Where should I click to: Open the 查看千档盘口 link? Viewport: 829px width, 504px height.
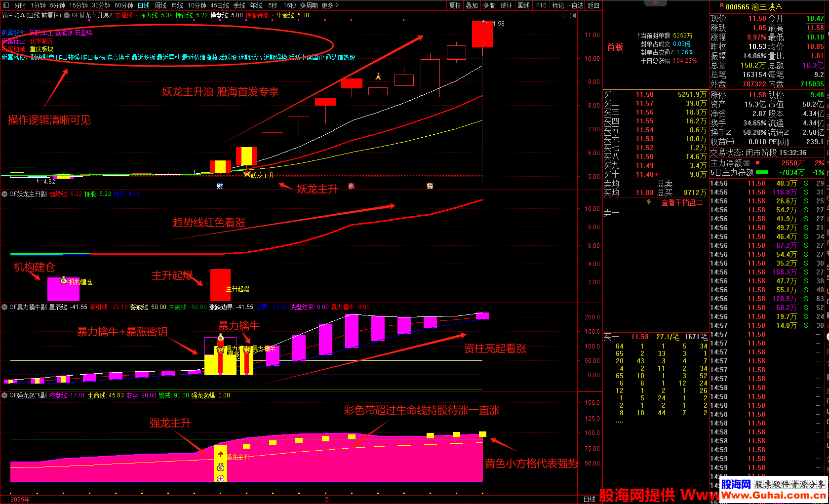pyautogui.click(x=682, y=203)
